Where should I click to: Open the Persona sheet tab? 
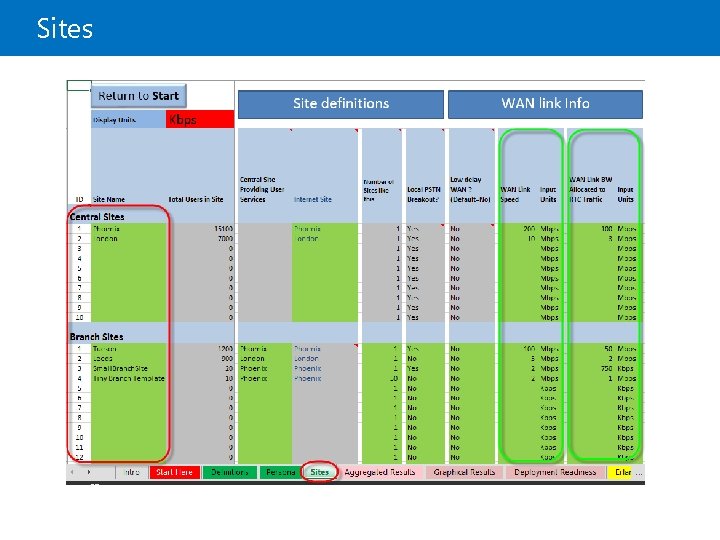click(280, 472)
